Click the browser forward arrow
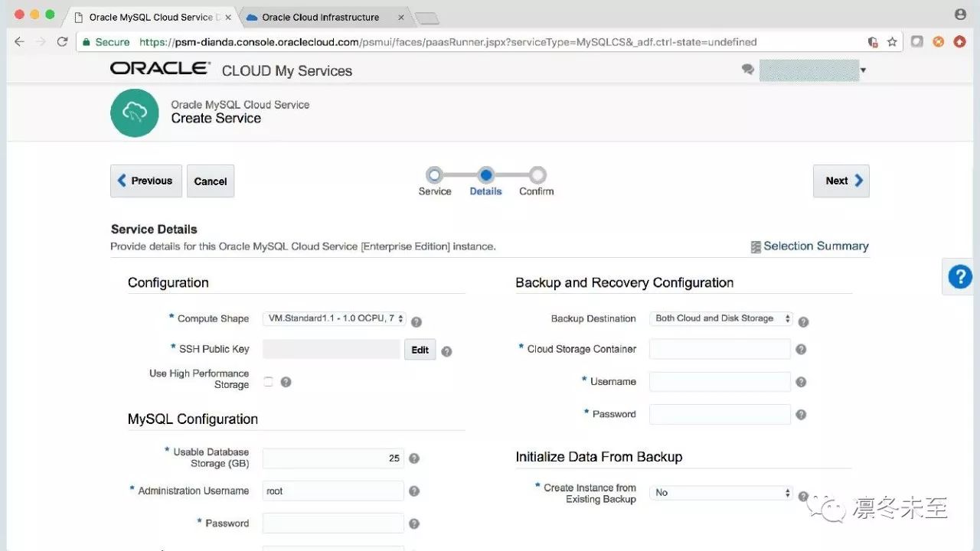 tap(41, 42)
